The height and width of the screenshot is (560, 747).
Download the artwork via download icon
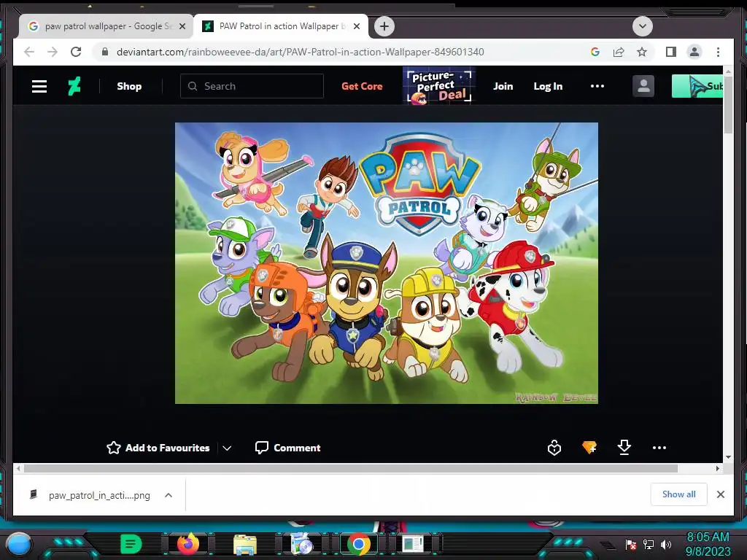pos(624,447)
